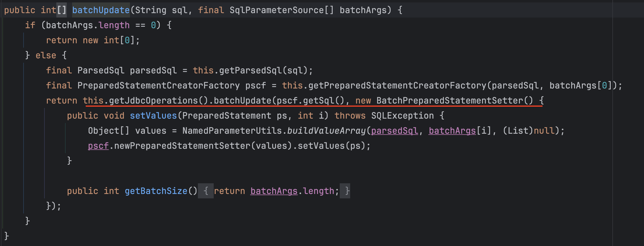Place the caret on getParsedSql call

pyautogui.click(x=251, y=70)
